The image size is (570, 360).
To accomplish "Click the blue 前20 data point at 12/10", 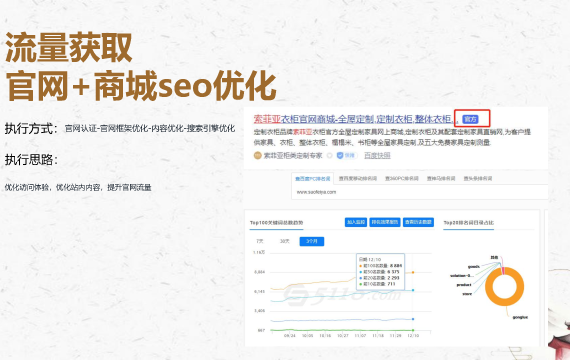I will (x=413, y=319).
